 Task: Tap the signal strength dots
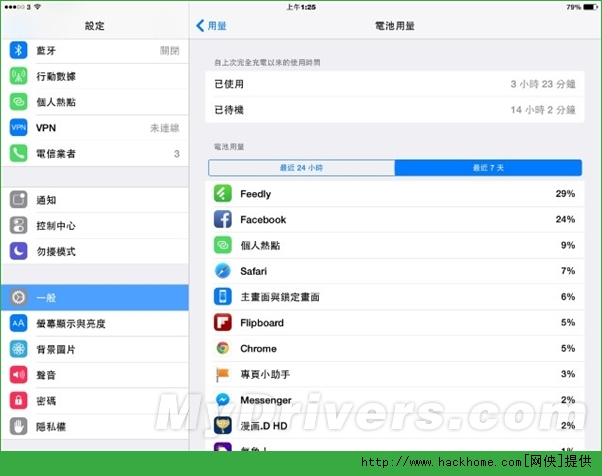[x=15, y=7]
